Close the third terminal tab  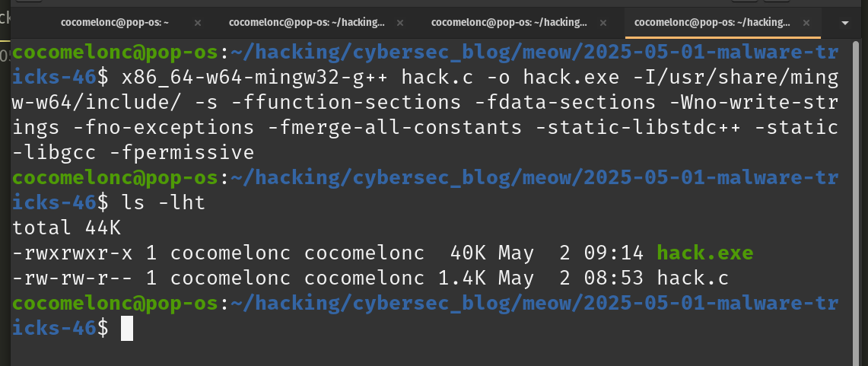(603, 23)
